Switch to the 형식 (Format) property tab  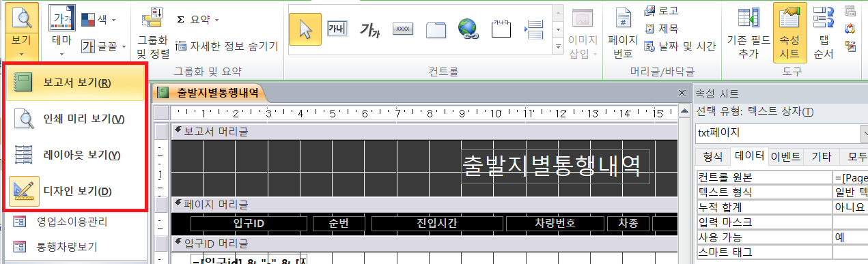click(x=712, y=156)
